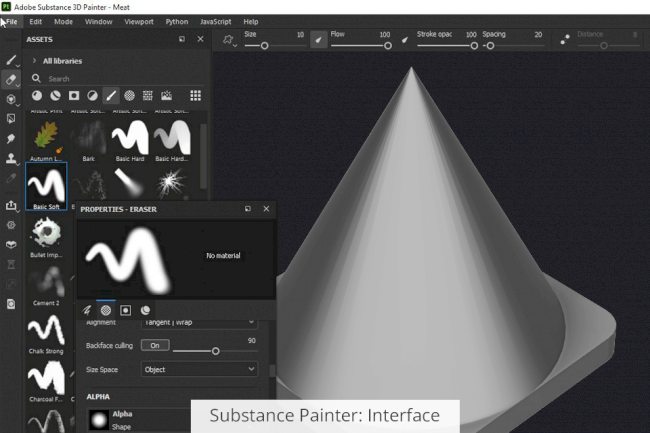This screenshot has width=650, height=433.
Task: Select the Charcoal brush thumbnail
Action: (46, 377)
